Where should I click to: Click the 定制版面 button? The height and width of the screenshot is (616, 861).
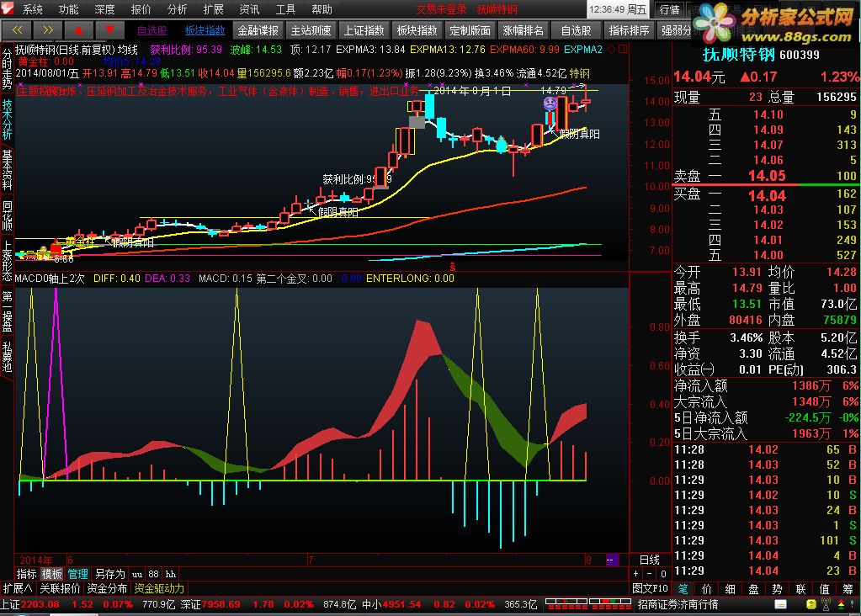point(470,30)
